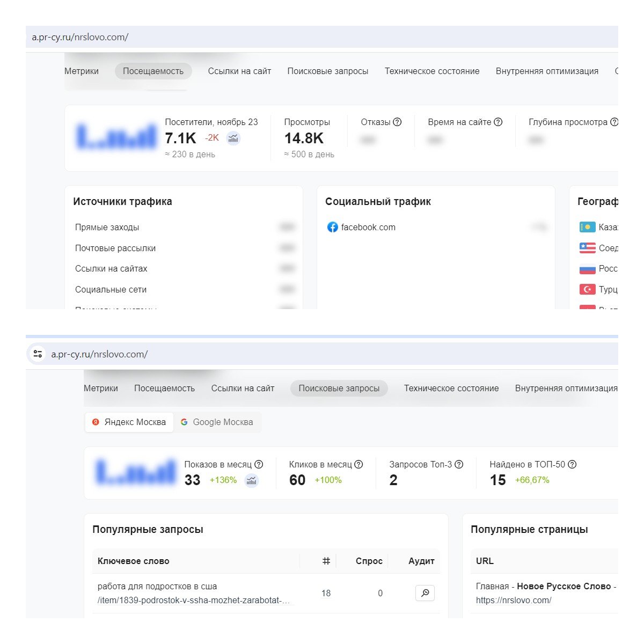The height and width of the screenshot is (644, 644).
Task: Open the /item/1839-podrostok-v-ssha link
Action: pyautogui.click(x=194, y=601)
